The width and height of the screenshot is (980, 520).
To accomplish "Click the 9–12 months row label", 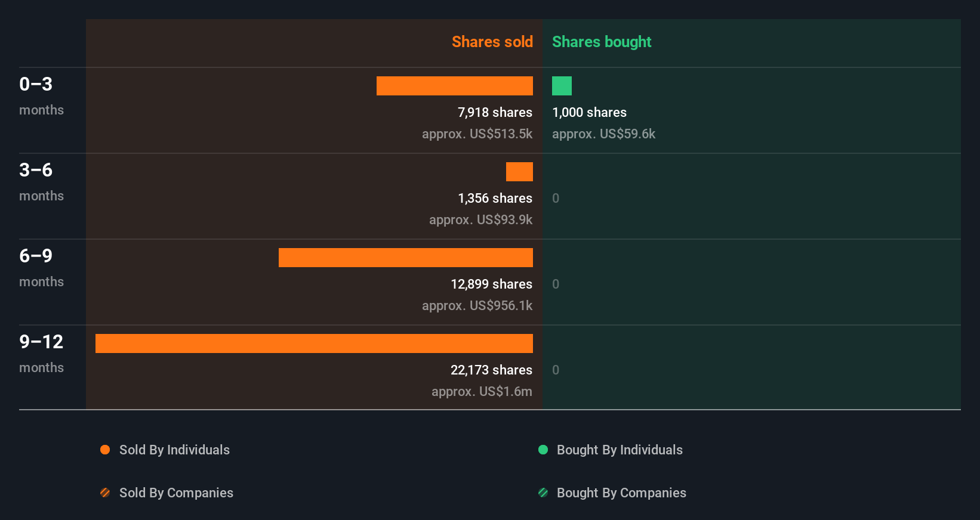I will tap(41, 353).
